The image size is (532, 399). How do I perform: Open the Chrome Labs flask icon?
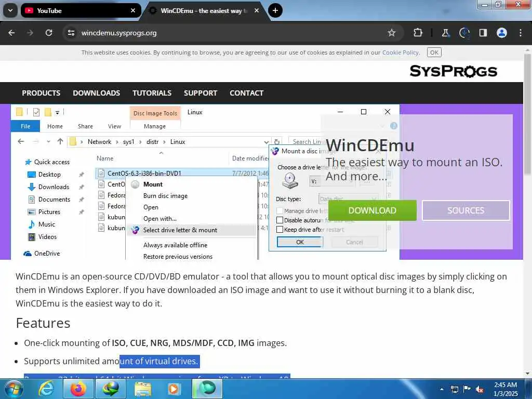click(445, 33)
